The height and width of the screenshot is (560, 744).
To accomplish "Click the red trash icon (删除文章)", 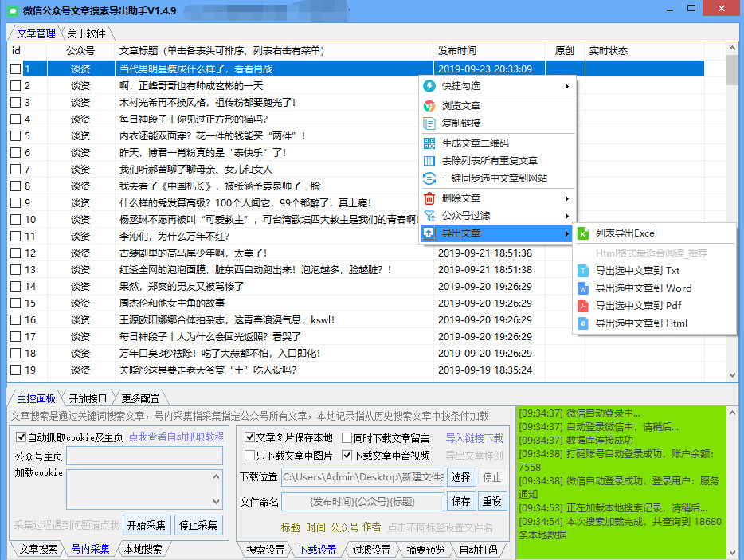I will point(429,198).
